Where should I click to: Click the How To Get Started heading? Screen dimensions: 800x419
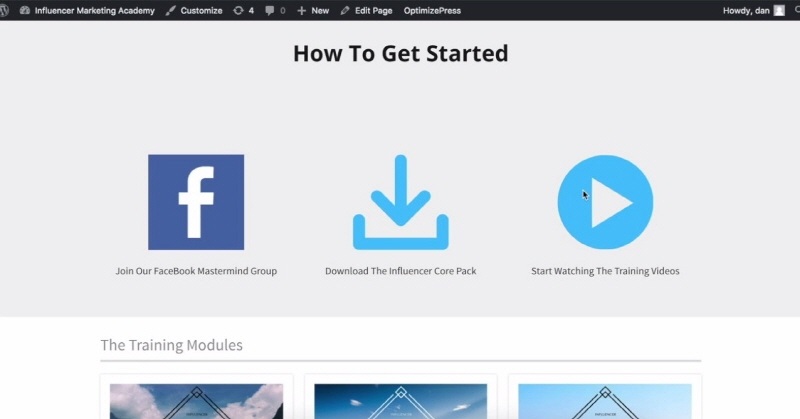click(x=401, y=53)
